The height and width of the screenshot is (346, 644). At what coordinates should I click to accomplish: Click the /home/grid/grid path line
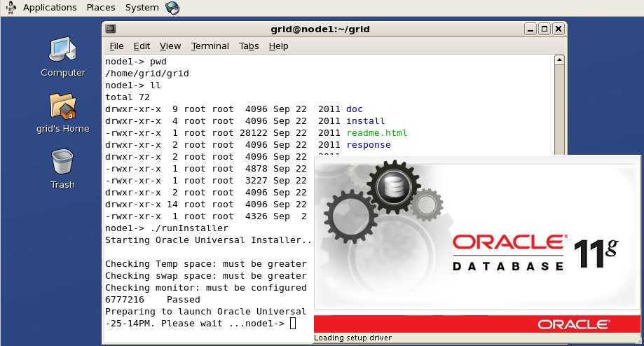(147, 74)
